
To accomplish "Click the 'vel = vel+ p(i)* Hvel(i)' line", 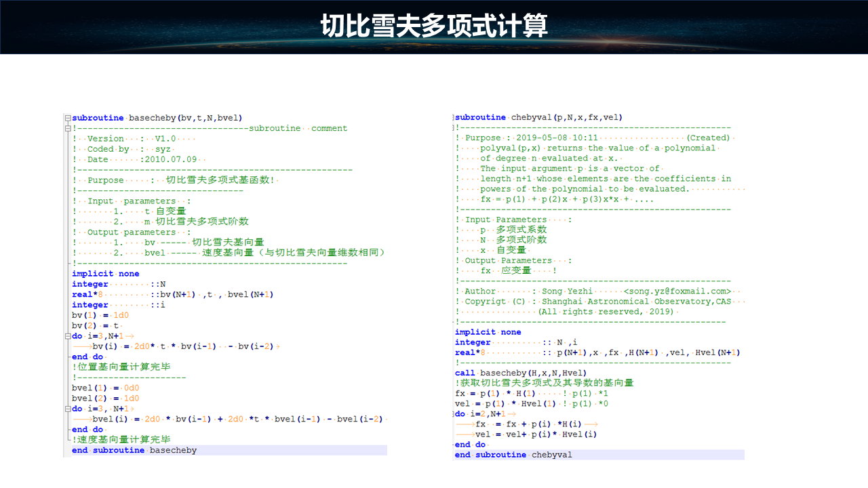I will tap(536, 434).
